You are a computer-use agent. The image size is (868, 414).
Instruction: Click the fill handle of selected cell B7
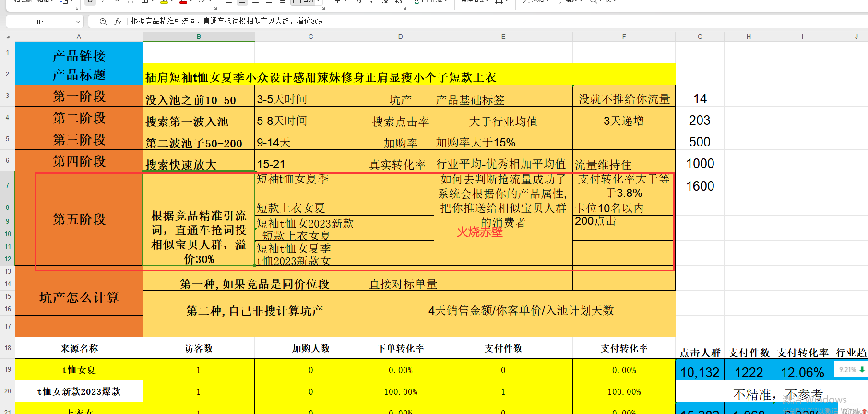pyautogui.click(x=254, y=265)
